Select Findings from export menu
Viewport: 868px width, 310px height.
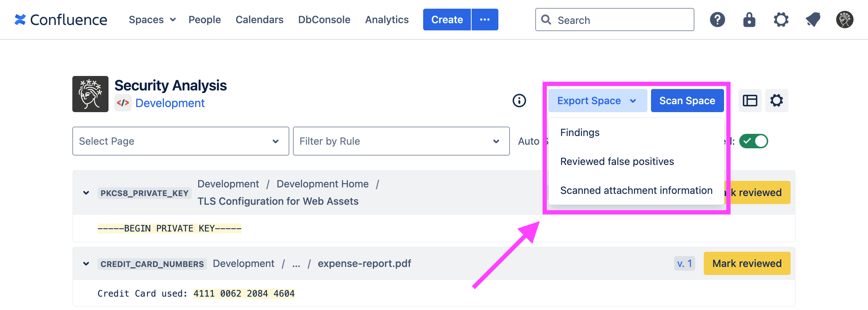580,133
